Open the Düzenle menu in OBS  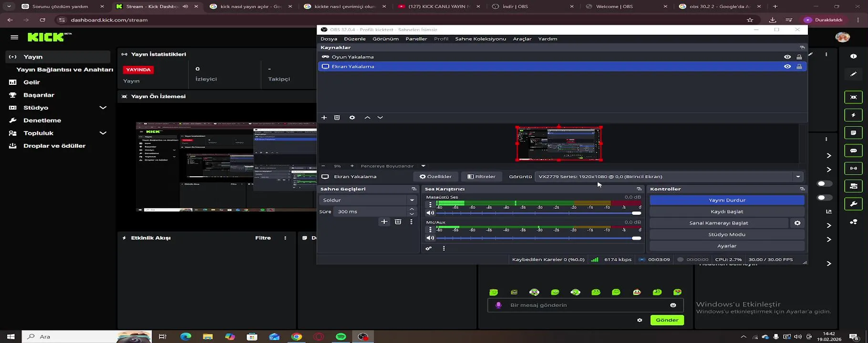point(355,39)
